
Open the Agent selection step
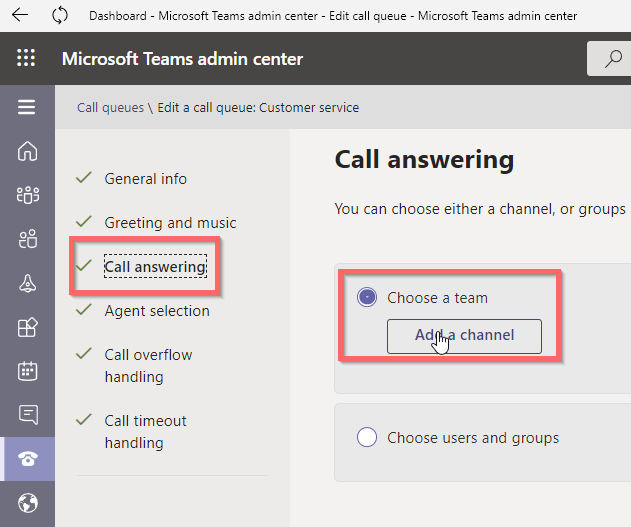(x=157, y=311)
